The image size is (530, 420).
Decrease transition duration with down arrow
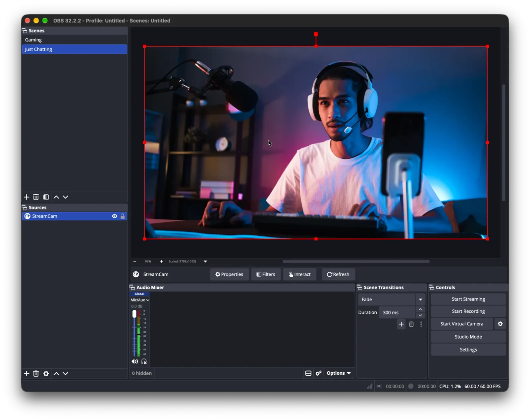(x=420, y=315)
